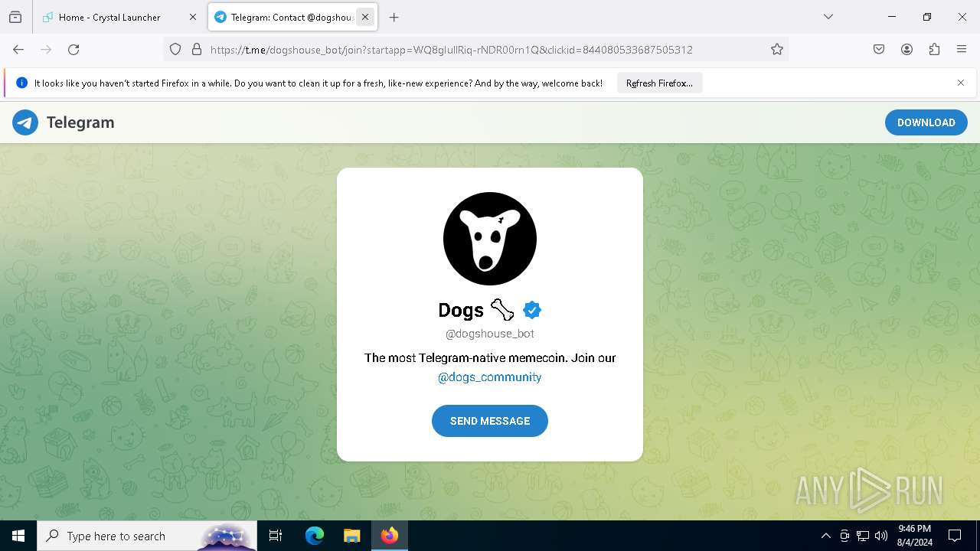Click the Firefox View icon

click(15, 17)
